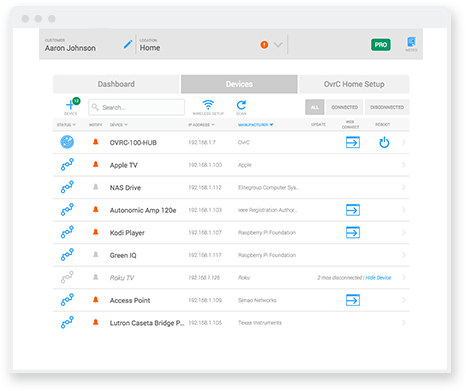466x391 pixels.
Task: Open the OvrC Home Setup tab
Action: tap(354, 84)
